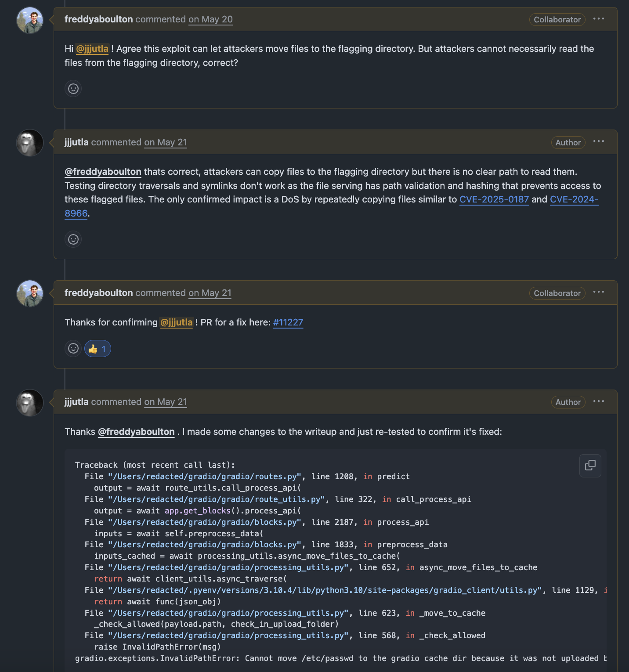Click jjjutla's avatar beside the May 21 reply

29,143
